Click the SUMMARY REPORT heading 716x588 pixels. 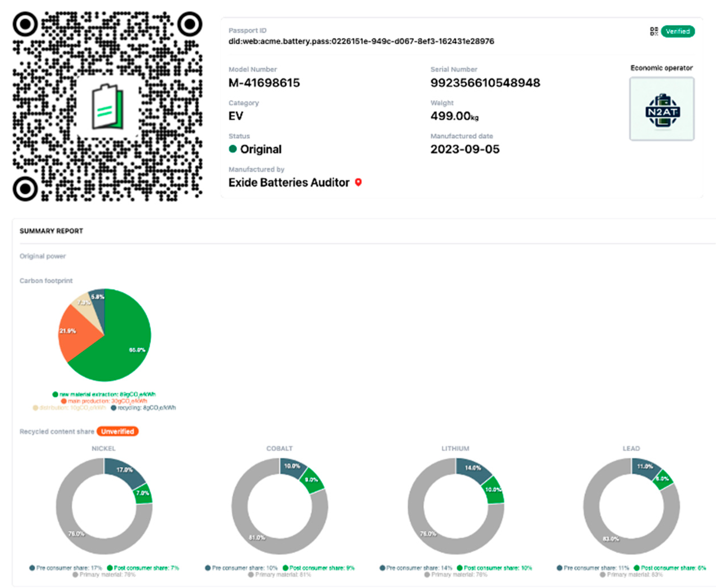click(51, 231)
